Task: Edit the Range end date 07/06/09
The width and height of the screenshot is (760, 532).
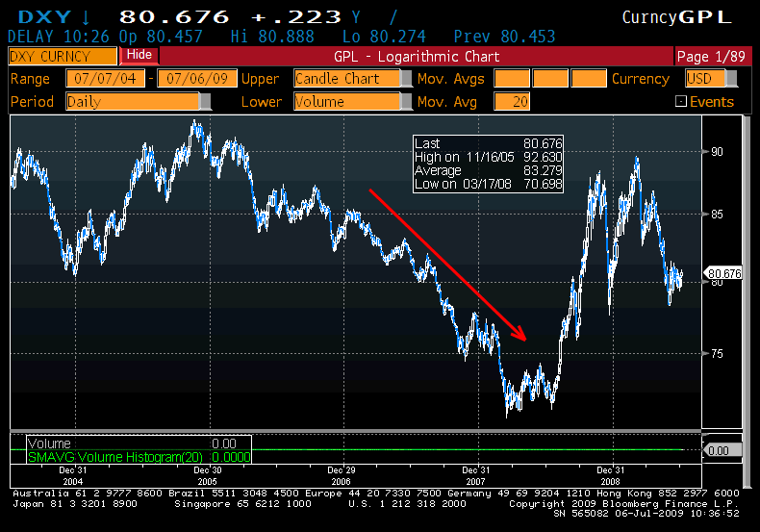Action: 197,79
